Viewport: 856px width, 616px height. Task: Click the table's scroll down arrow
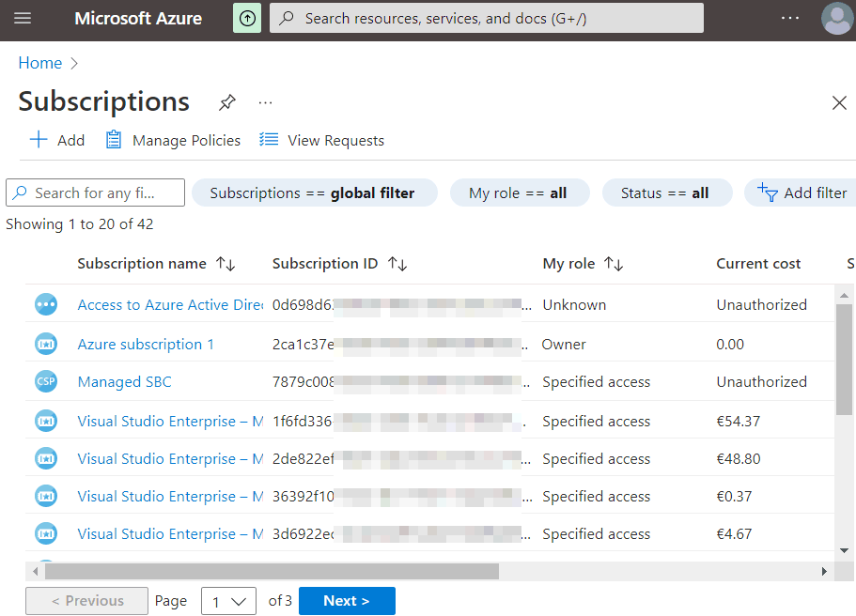tap(844, 550)
